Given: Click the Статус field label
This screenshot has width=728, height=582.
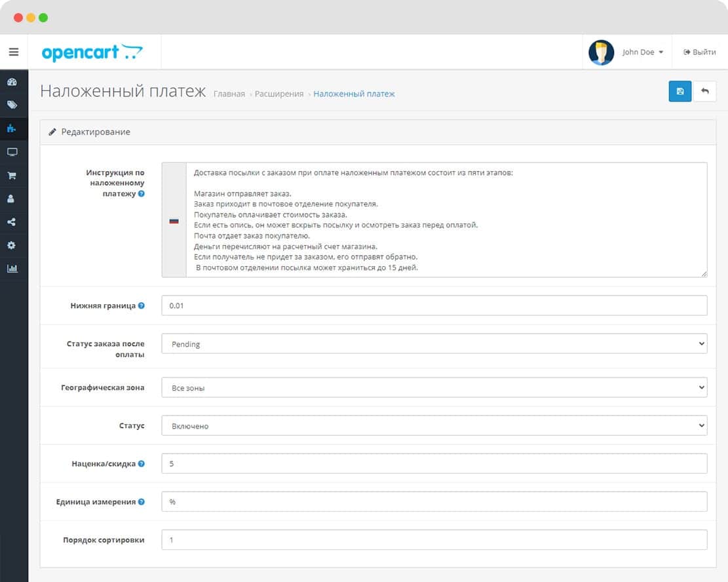Looking at the screenshot, I should (132, 425).
